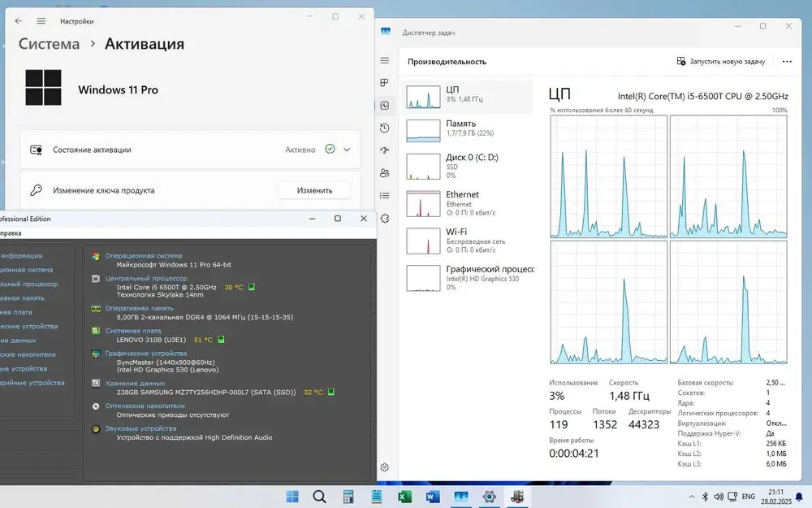Screen dimensions: 812x508
Task: Select Ethernet performance item
Action: point(469,203)
